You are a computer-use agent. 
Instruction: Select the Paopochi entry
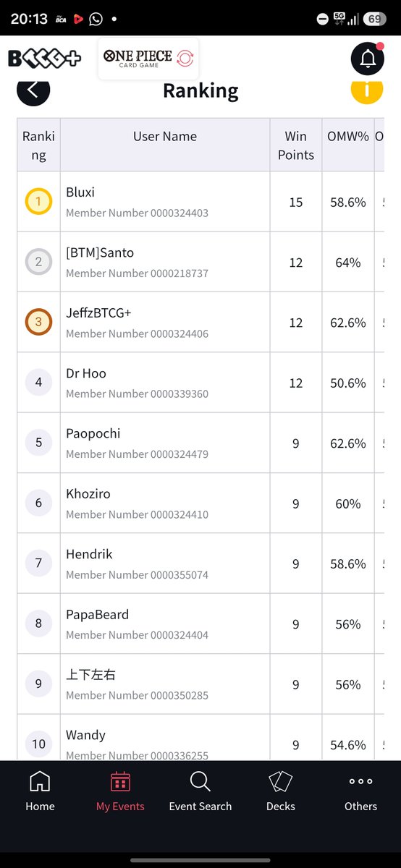click(x=200, y=443)
